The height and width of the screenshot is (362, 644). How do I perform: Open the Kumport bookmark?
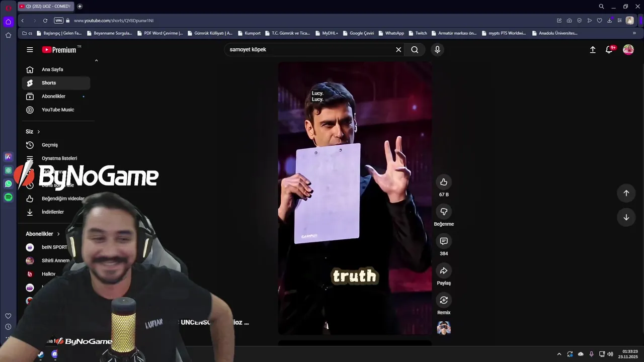click(x=249, y=33)
